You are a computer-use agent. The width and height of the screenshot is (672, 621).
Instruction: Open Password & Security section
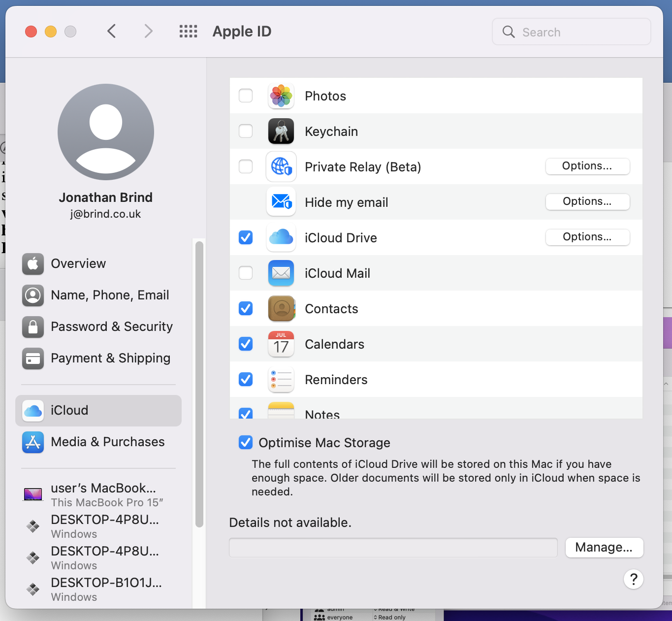pos(98,327)
